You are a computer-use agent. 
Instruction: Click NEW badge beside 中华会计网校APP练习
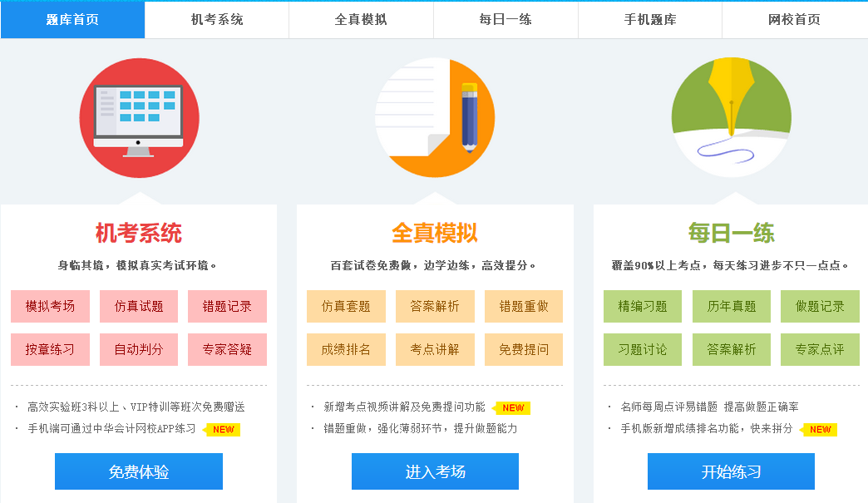[223, 430]
